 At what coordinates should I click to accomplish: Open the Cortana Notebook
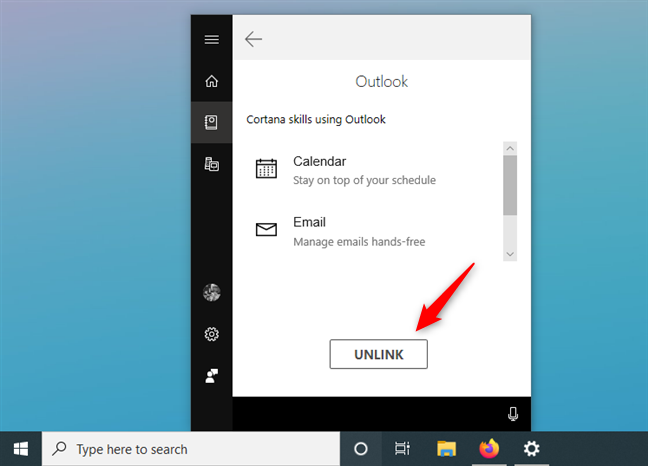point(211,122)
